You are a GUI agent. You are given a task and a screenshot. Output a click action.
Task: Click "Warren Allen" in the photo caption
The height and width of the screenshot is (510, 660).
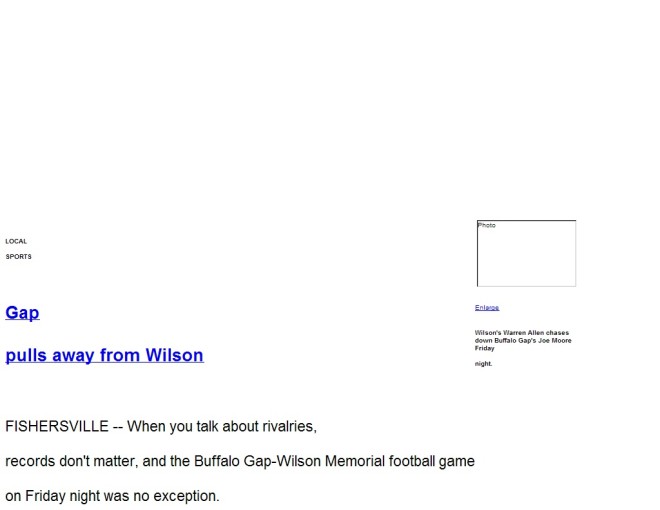point(524,333)
